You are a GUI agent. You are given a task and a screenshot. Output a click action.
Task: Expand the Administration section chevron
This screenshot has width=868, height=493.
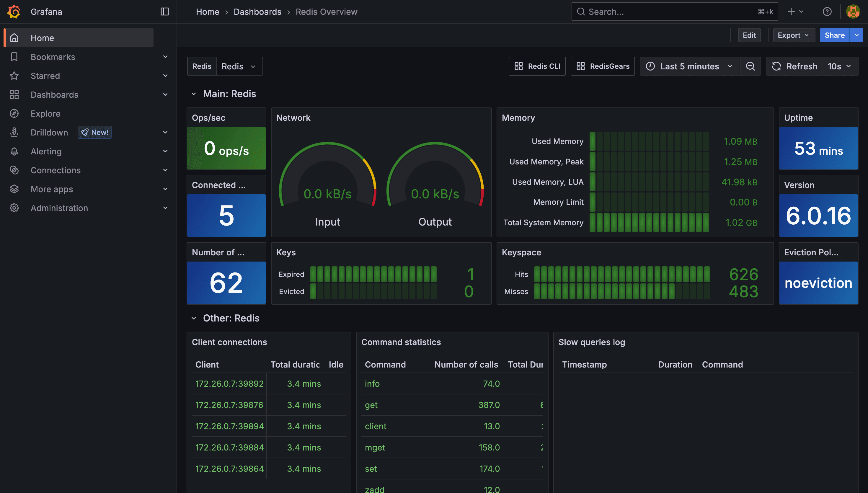coord(166,208)
